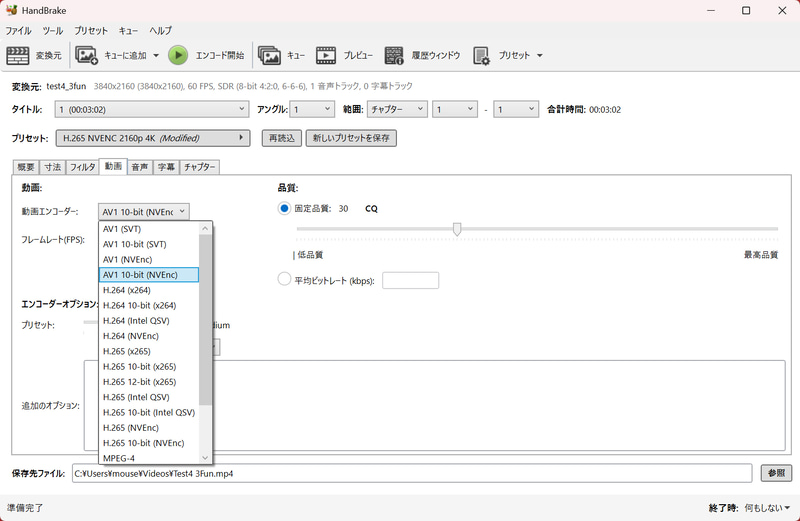The width and height of the screenshot is (800, 521).
Task: Select highlighted AV1 10-bit (NVEnc) option
Action: tap(148, 275)
